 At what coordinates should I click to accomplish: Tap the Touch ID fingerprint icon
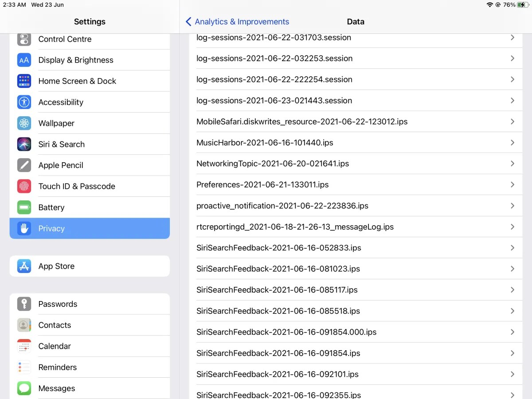coord(24,186)
